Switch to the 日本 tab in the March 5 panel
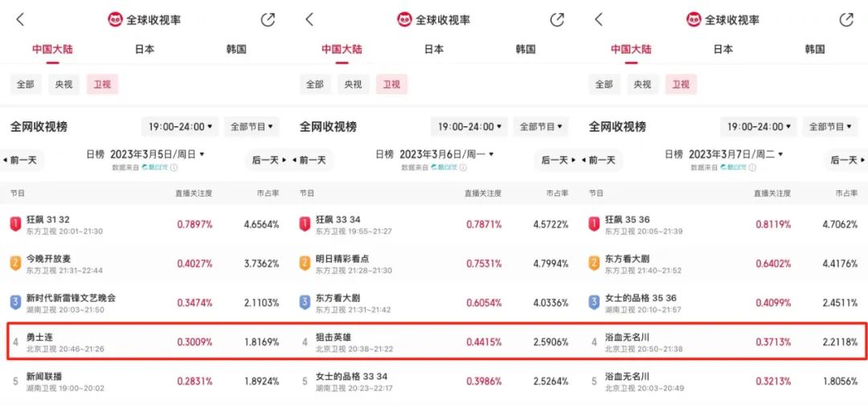This screenshot has width=868, height=405. (145, 49)
